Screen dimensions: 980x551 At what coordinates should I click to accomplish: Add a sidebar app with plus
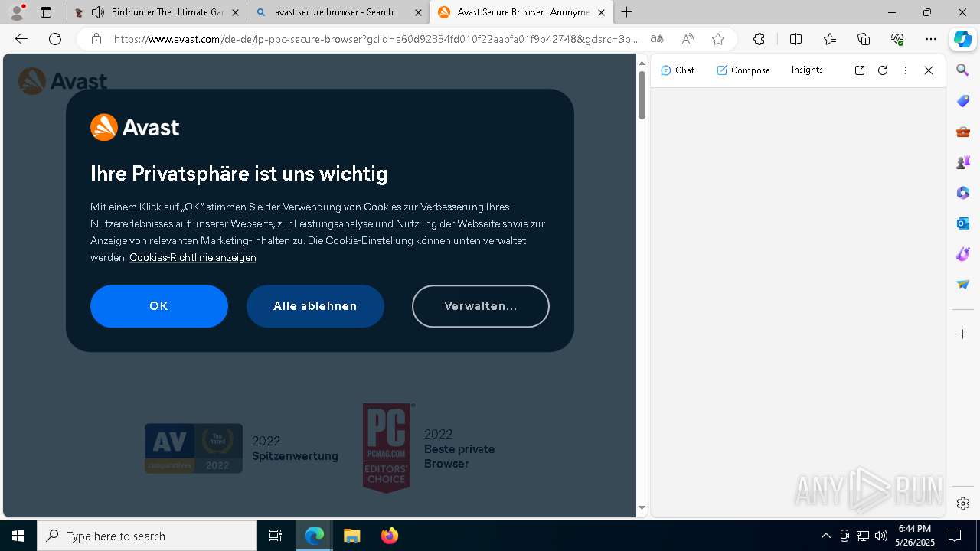963,334
